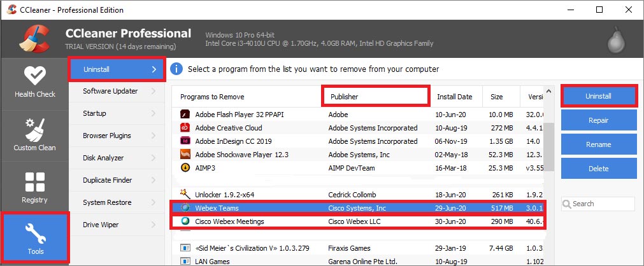The height and width of the screenshot is (266, 644).
Task: Select the AIMP3 program icon
Action: tap(185, 168)
